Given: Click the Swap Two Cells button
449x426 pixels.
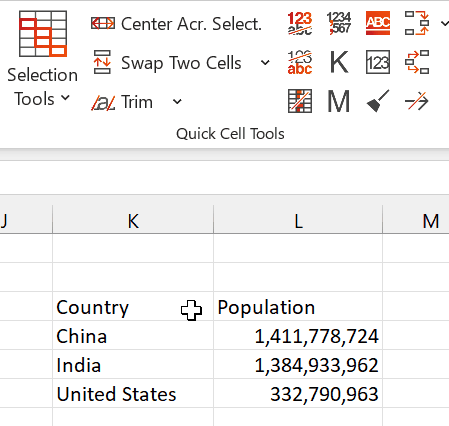Looking at the screenshot, I should [x=167, y=62].
